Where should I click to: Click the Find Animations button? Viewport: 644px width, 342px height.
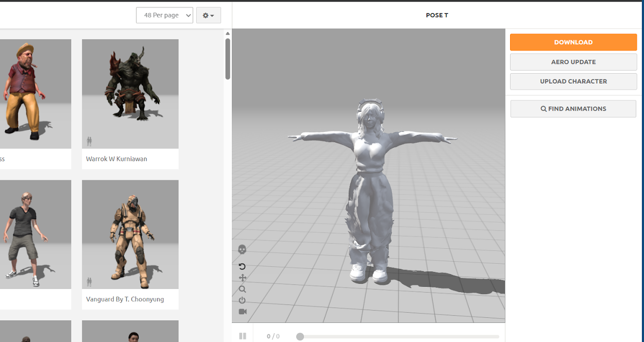[573, 109]
